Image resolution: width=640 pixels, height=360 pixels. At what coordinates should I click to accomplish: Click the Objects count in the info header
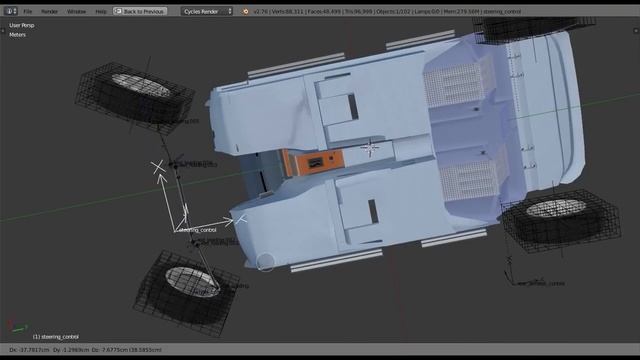[393, 11]
